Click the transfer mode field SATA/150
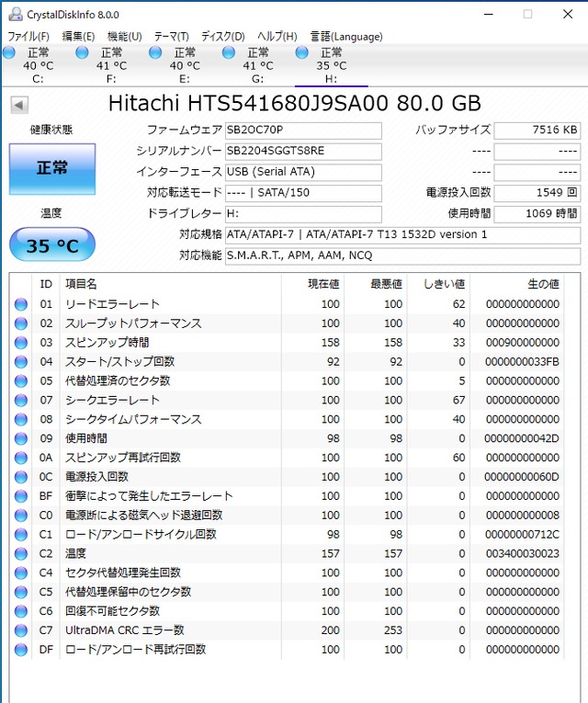Viewport: 588px width, 703px height. tap(303, 193)
